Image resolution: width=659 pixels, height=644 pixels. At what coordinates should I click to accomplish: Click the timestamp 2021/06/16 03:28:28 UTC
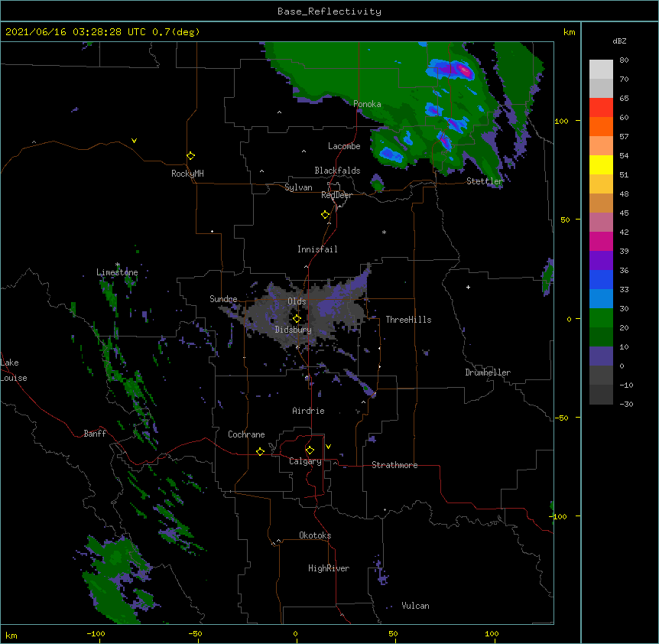[76, 32]
